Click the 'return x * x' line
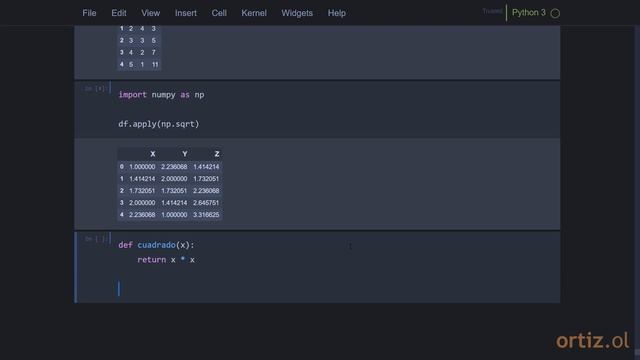 (x=166, y=260)
